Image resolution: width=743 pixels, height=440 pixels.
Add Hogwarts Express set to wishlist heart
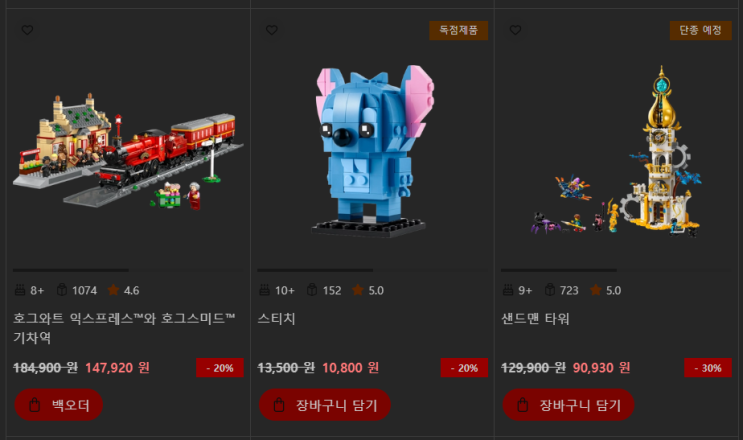point(27,30)
